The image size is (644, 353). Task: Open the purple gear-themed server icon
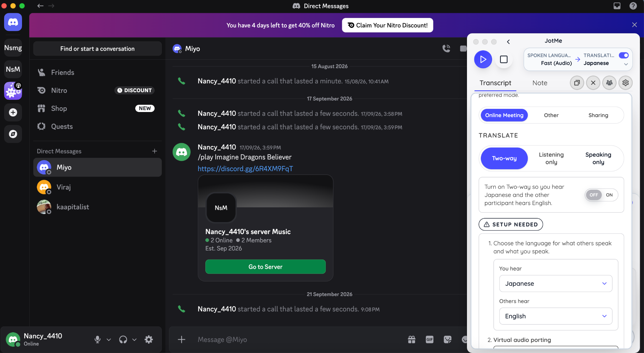coord(13,91)
